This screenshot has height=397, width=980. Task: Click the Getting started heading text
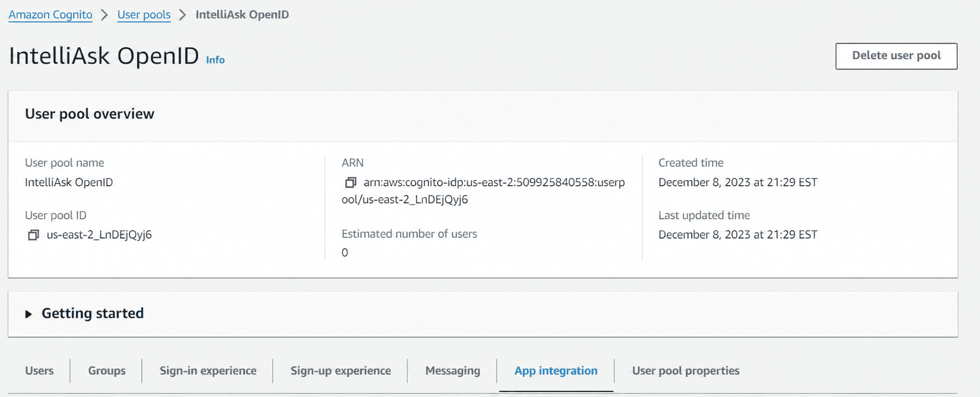pos(93,313)
